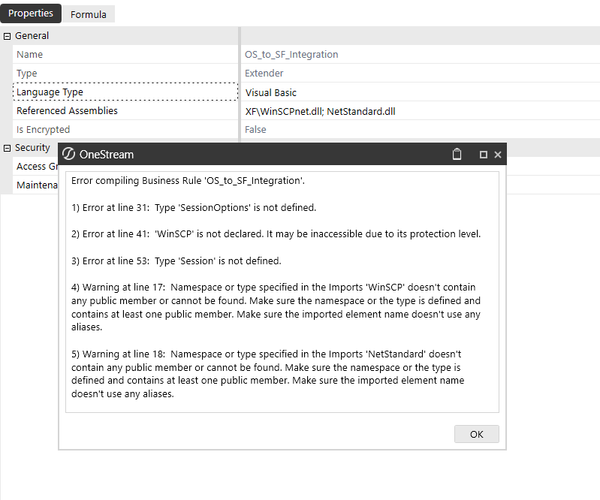Maximize the OneStream error dialog
This screenshot has height=500, width=600.
483,155
